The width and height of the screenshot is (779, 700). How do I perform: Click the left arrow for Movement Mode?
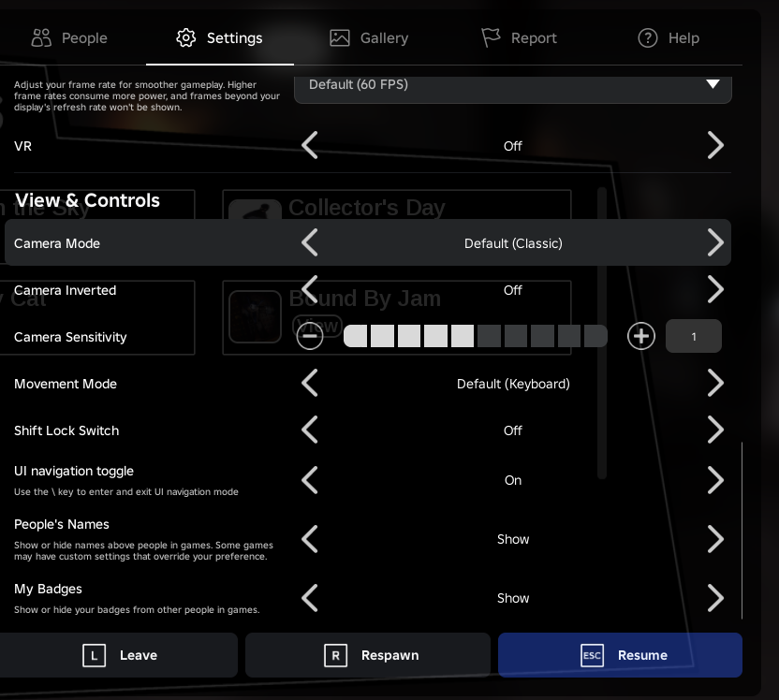pyautogui.click(x=310, y=383)
